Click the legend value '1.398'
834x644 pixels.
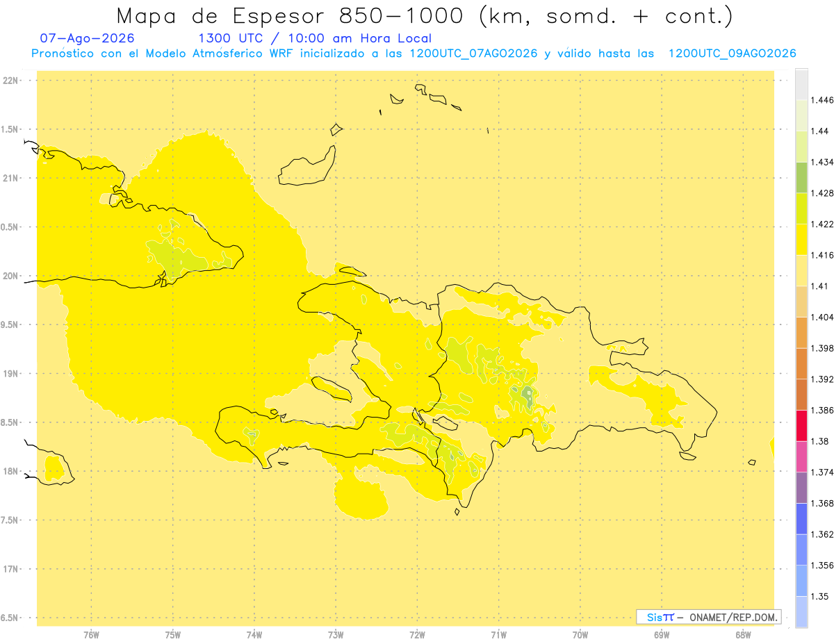(822, 348)
